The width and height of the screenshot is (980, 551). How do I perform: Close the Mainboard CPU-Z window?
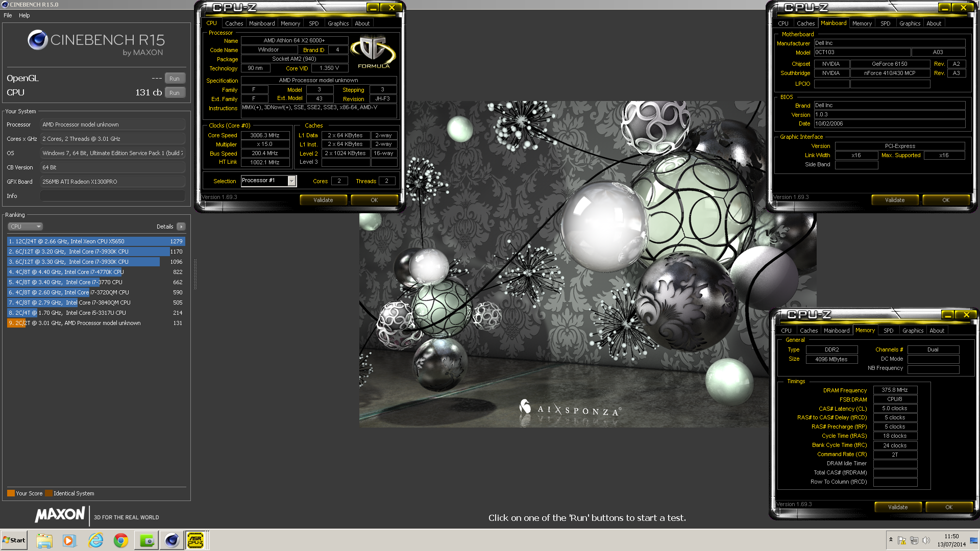click(x=963, y=8)
